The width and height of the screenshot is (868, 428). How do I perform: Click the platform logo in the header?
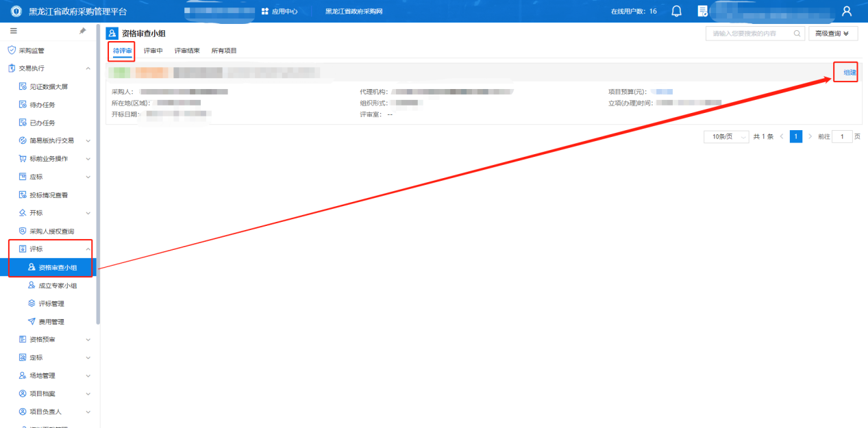pyautogui.click(x=16, y=11)
